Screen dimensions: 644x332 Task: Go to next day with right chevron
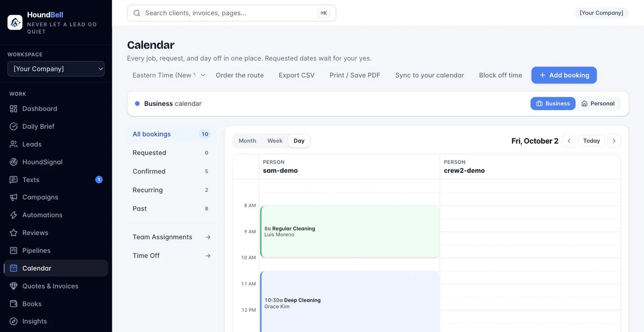614,141
